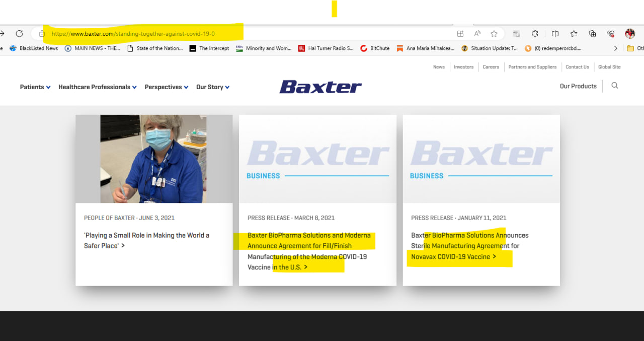Open the Favorites list icon
This screenshot has height=341, width=644.
574,34
